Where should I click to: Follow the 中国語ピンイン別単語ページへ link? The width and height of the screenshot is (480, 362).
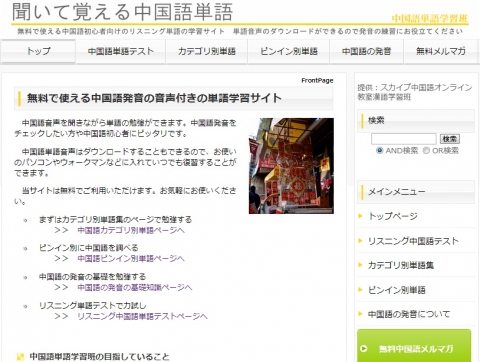[131, 258]
